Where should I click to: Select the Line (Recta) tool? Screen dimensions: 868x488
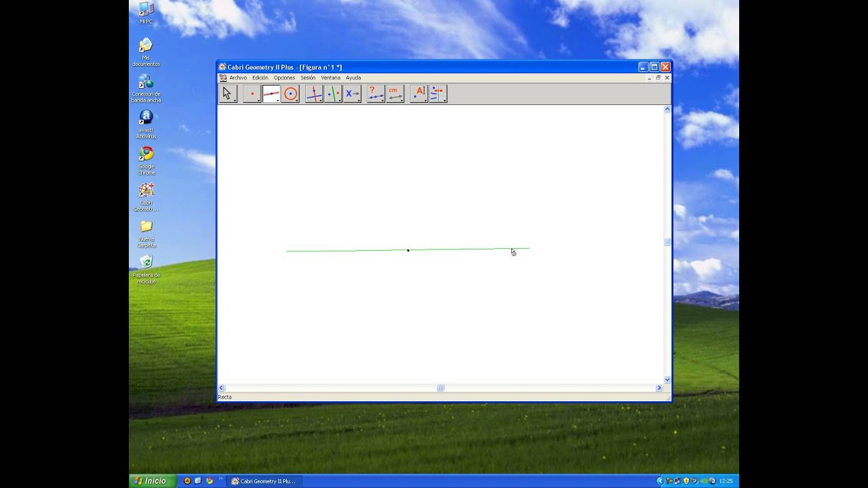point(271,94)
